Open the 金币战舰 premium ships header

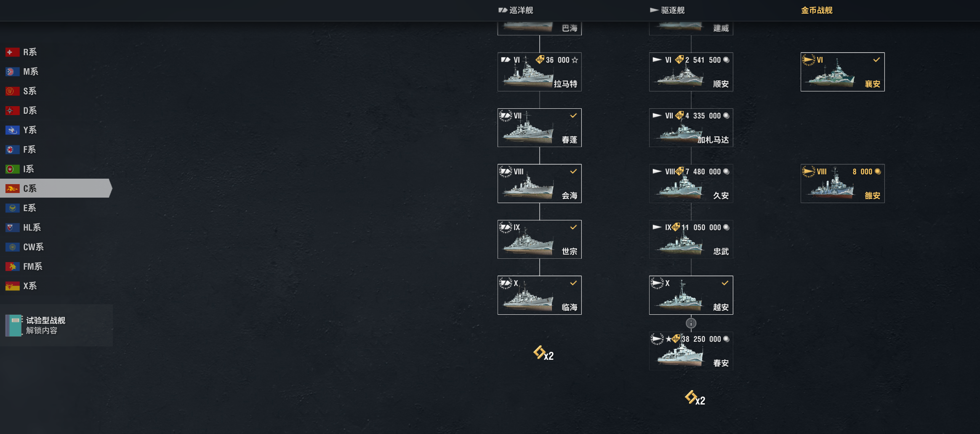(x=817, y=10)
